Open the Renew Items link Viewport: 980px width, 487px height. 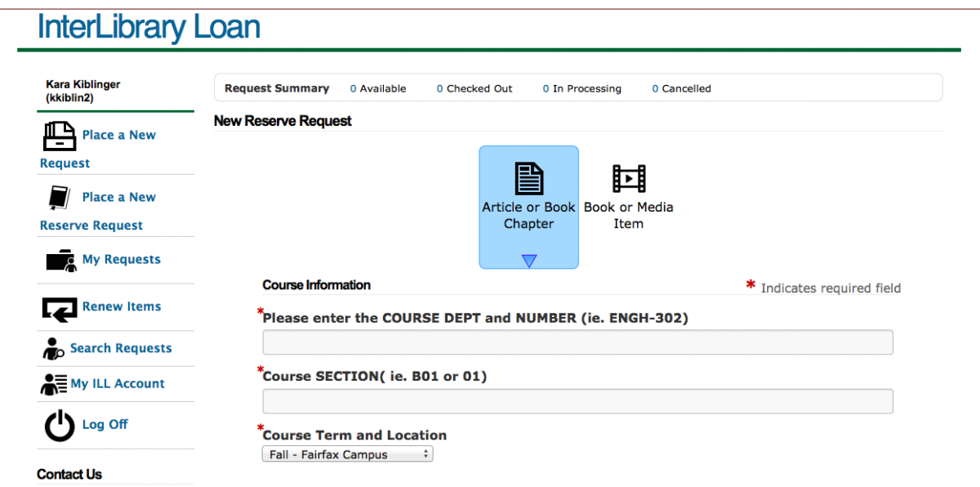click(122, 306)
